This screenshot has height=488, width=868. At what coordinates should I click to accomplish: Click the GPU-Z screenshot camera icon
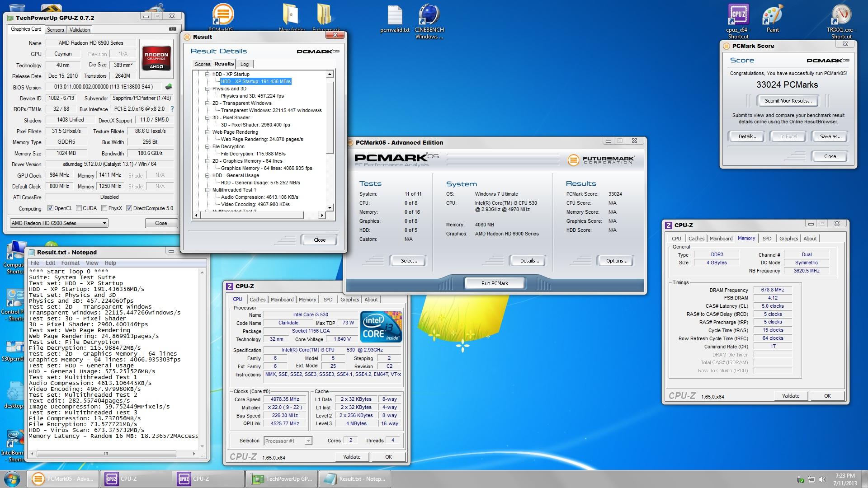tap(173, 29)
